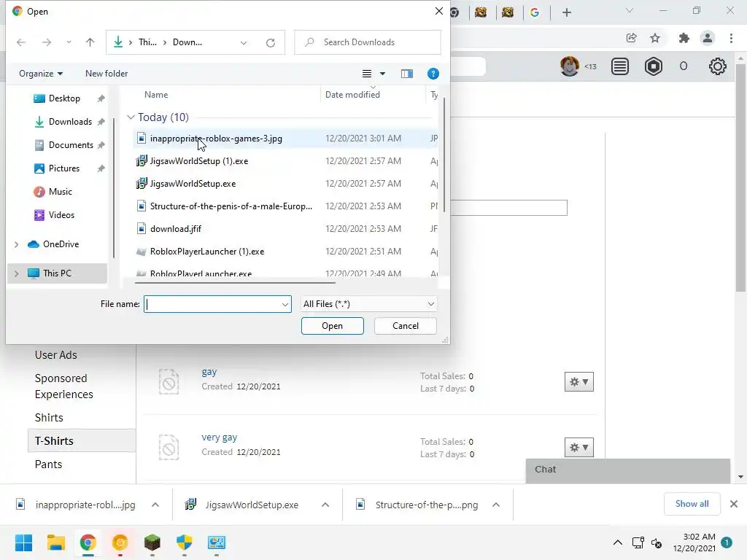
Task: Open Chrome profile icon
Action: (x=708, y=38)
